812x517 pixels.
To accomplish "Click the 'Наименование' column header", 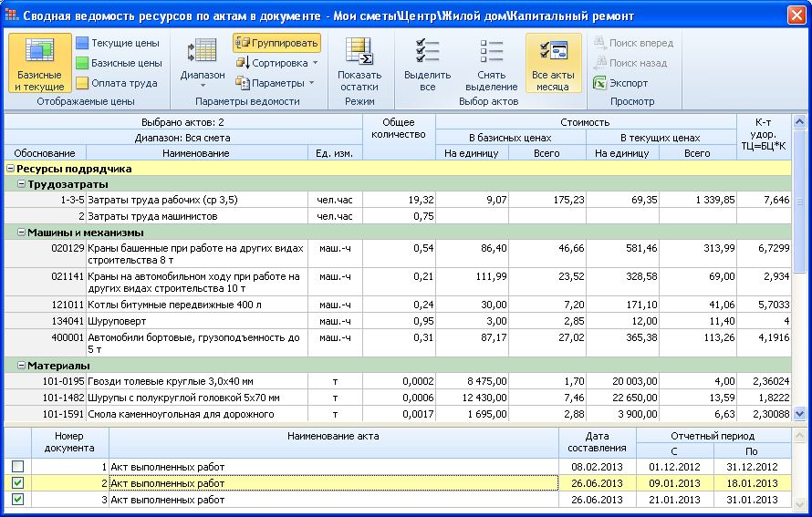I will [196, 153].
